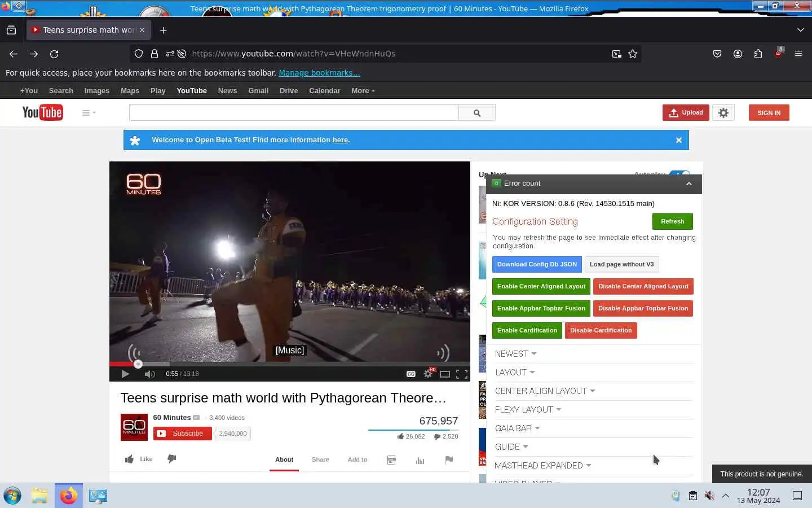Open Calendar in the Google bar
The image size is (812, 508).
click(324, 91)
